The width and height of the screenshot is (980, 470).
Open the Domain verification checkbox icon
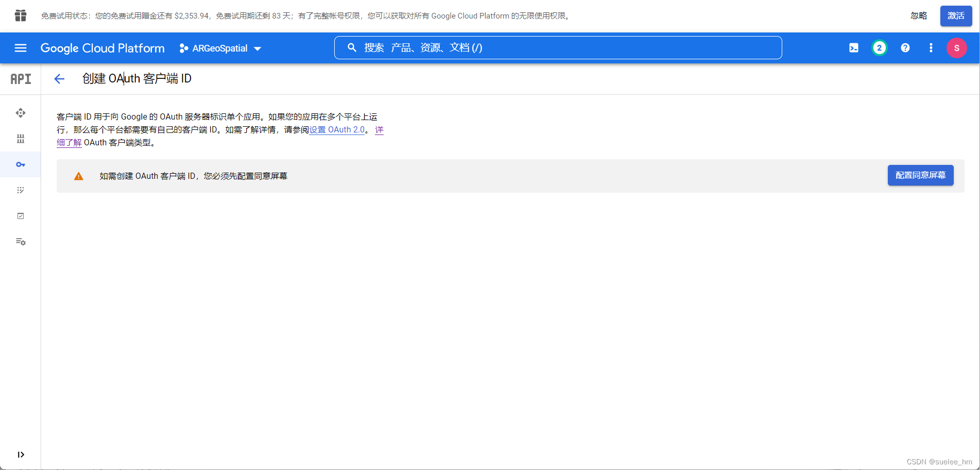(x=21, y=216)
